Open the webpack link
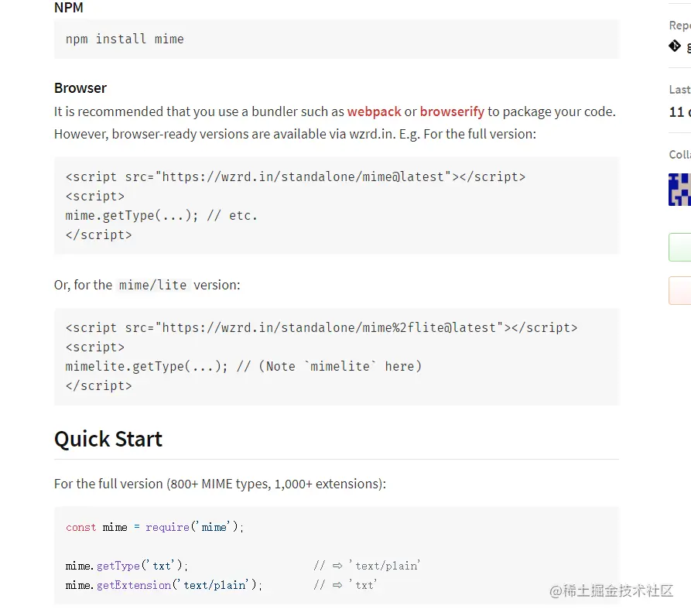 pos(375,111)
